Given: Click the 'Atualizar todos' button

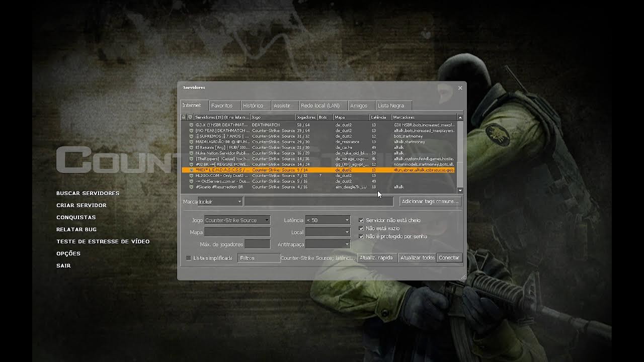Looking at the screenshot, I should point(417,258).
